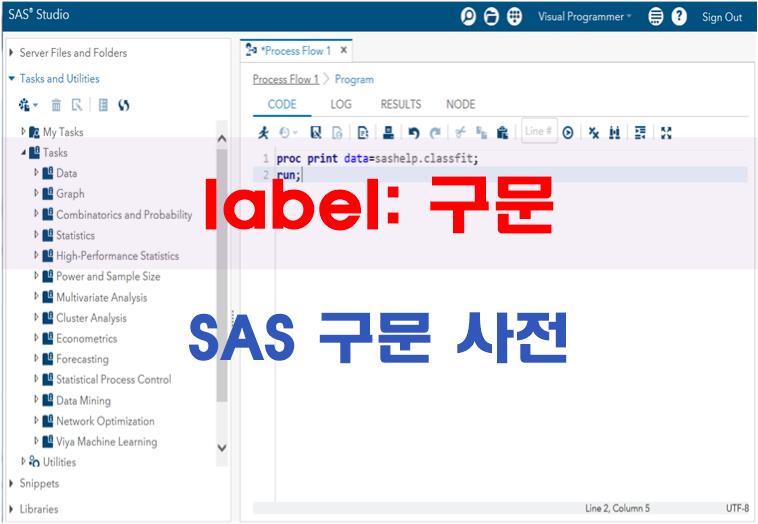Expand the Server Files and Folders section
This screenshot has height=524, width=758.
[x=11, y=52]
